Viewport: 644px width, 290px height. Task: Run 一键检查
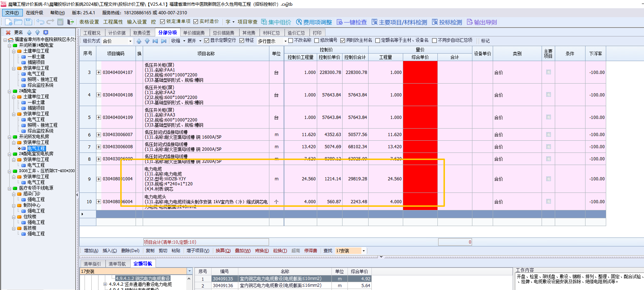pyautogui.click(x=352, y=22)
